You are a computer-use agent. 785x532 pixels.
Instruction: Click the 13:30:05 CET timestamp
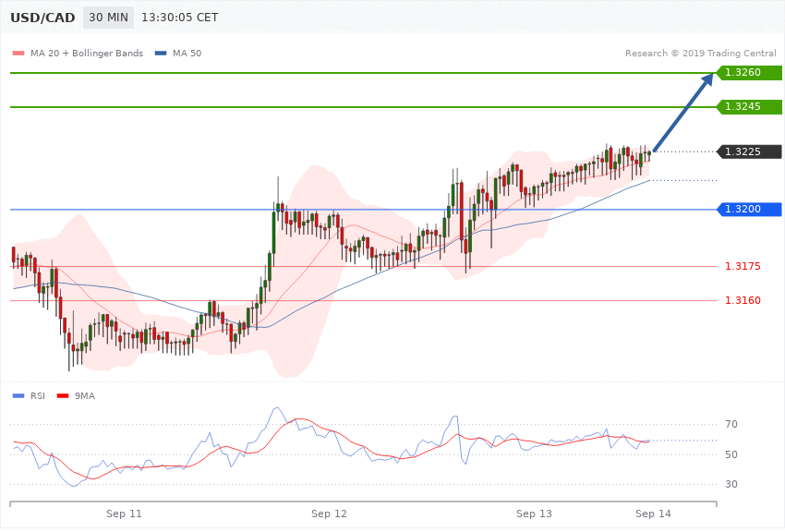(180, 18)
